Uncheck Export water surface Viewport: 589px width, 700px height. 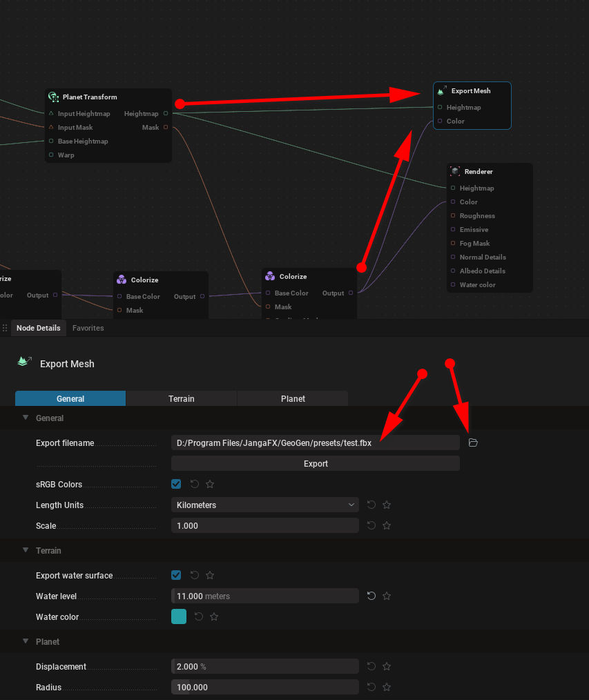(176, 575)
